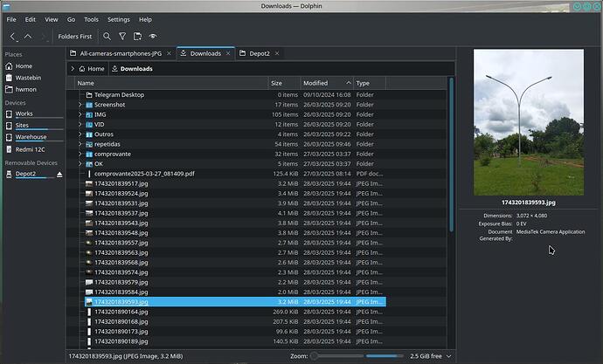Screen dimensions: 603x364
Task: Open the Tools menu
Action: click(x=91, y=18)
